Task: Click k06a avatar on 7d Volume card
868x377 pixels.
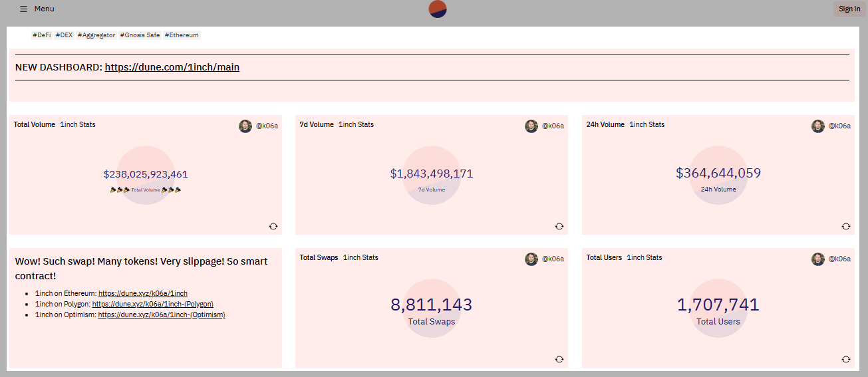Action: coord(531,126)
